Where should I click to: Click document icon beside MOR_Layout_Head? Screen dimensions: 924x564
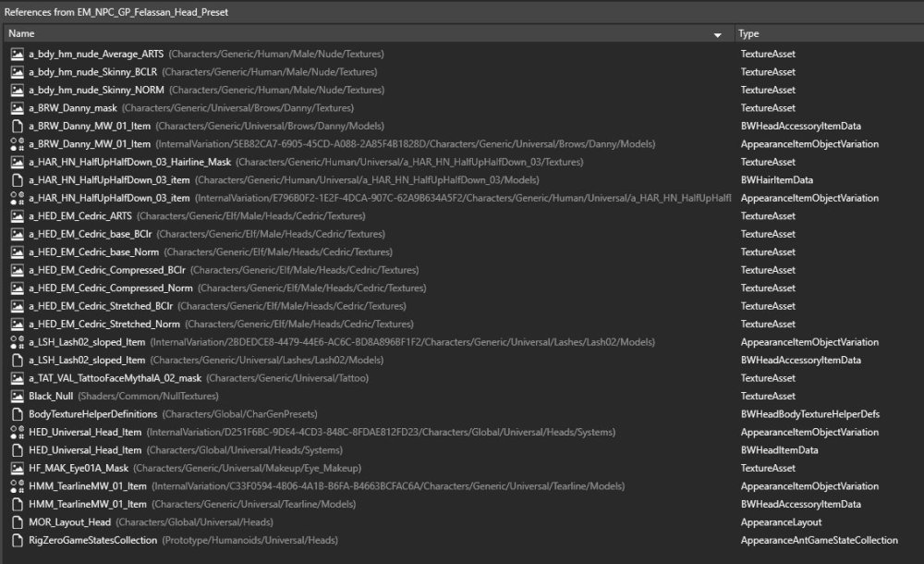[x=17, y=522]
